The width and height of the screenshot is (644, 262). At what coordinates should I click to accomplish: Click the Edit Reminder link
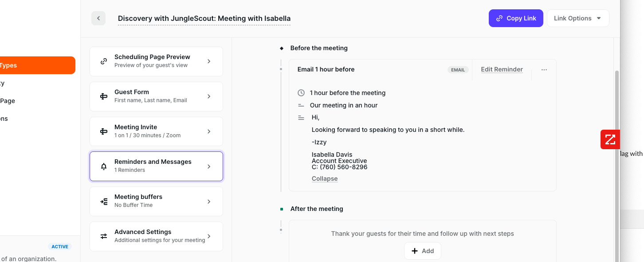coord(502,70)
